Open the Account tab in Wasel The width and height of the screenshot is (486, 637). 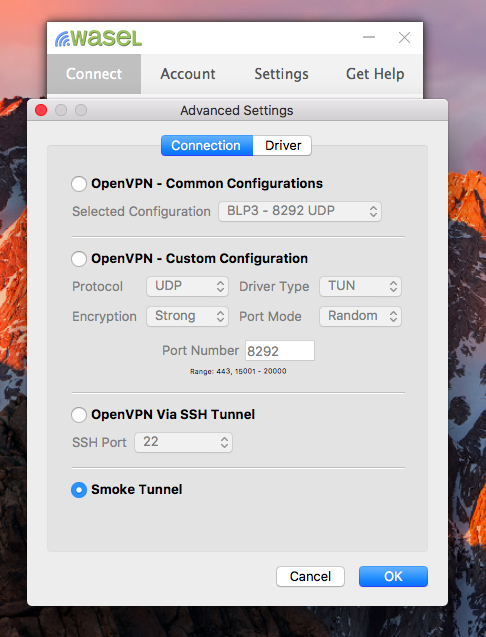(x=188, y=74)
